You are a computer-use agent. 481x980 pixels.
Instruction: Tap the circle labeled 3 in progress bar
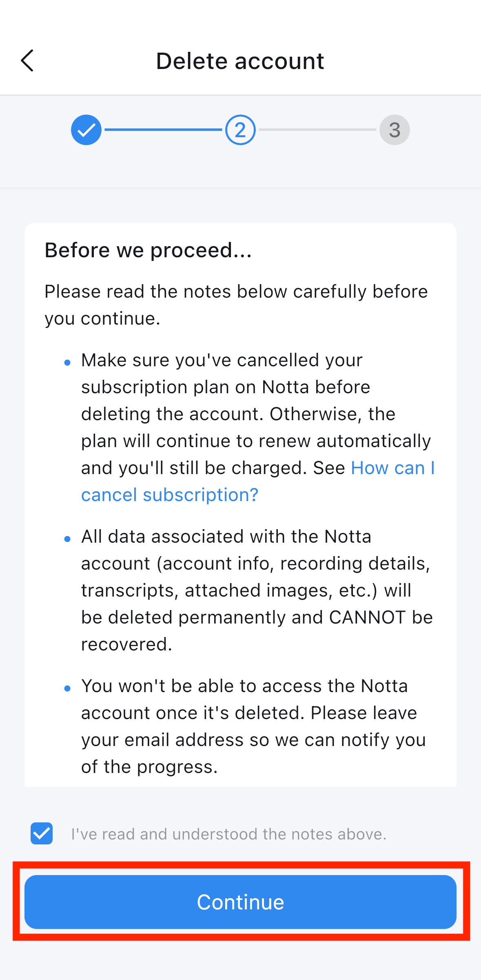(394, 129)
